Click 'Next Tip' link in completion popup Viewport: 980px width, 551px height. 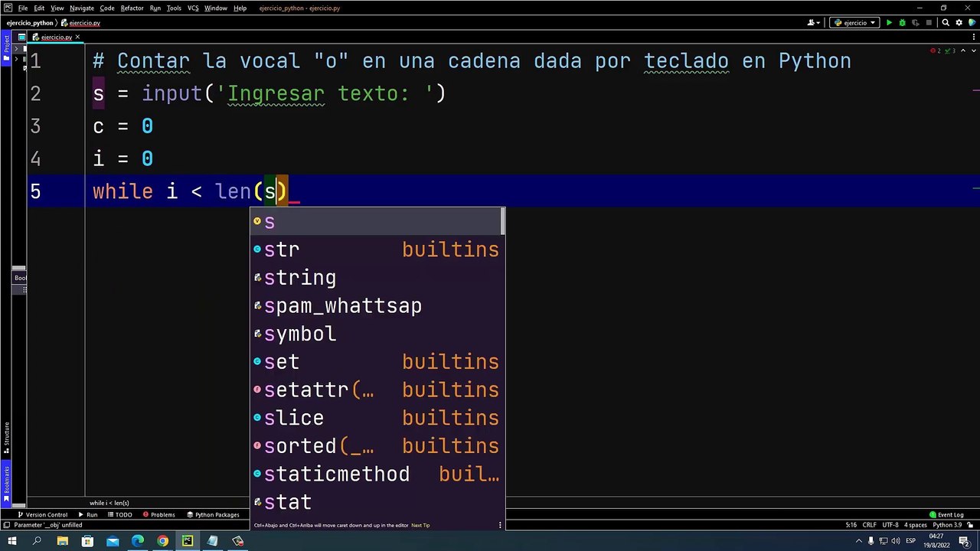420,526
